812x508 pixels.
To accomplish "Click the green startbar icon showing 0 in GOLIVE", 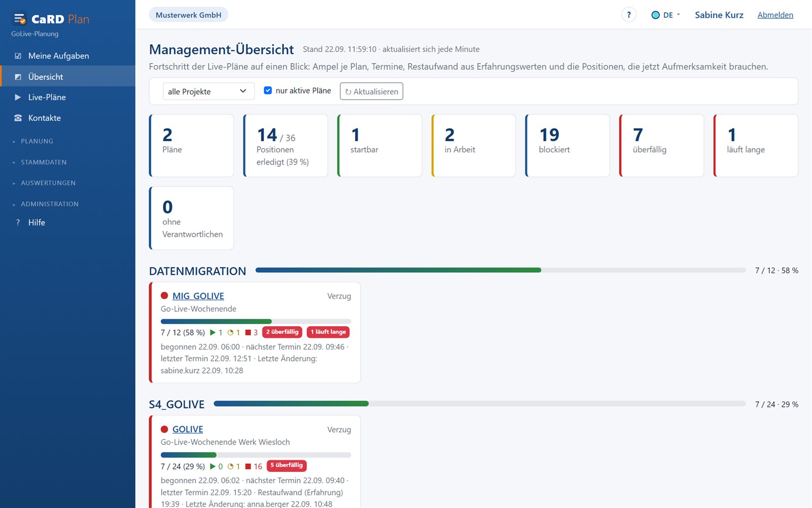I will click(x=213, y=466).
